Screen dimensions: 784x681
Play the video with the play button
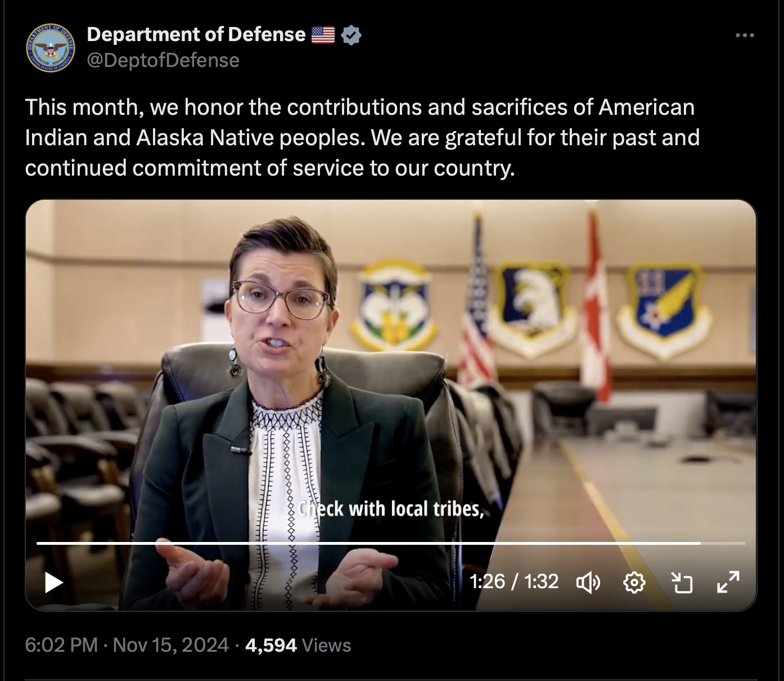(53, 583)
